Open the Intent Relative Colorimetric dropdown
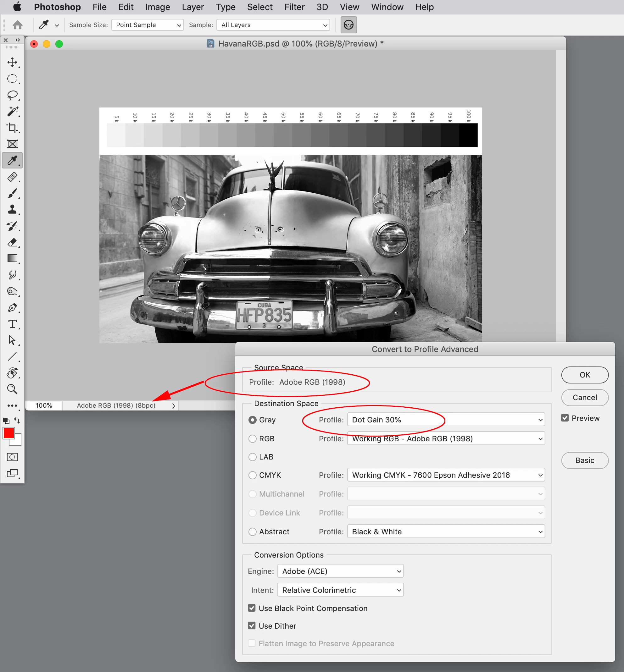The width and height of the screenshot is (624, 672). pyautogui.click(x=340, y=590)
